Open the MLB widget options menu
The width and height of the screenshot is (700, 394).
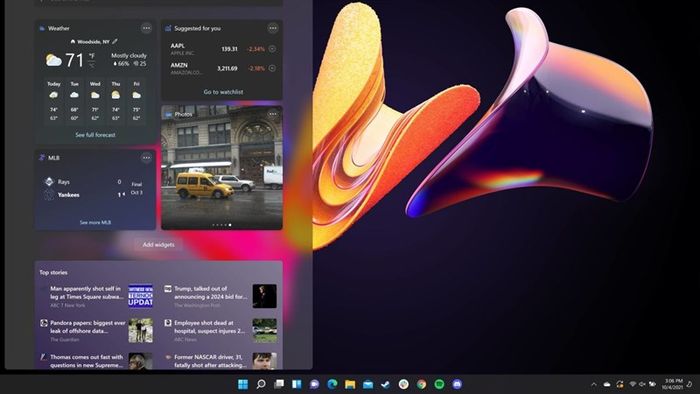[x=146, y=158]
